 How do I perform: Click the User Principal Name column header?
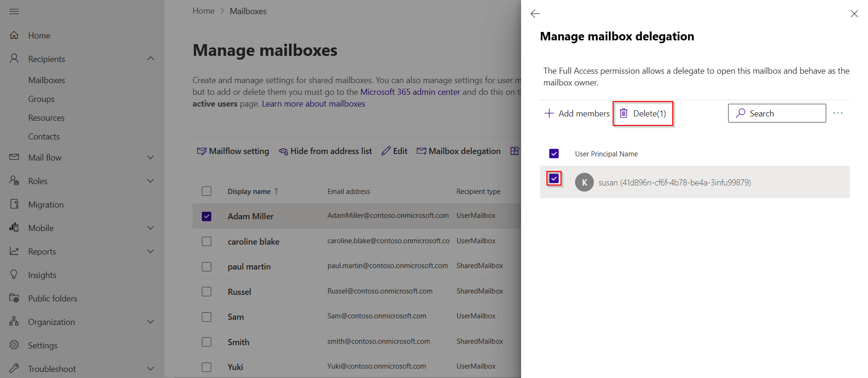coord(606,154)
